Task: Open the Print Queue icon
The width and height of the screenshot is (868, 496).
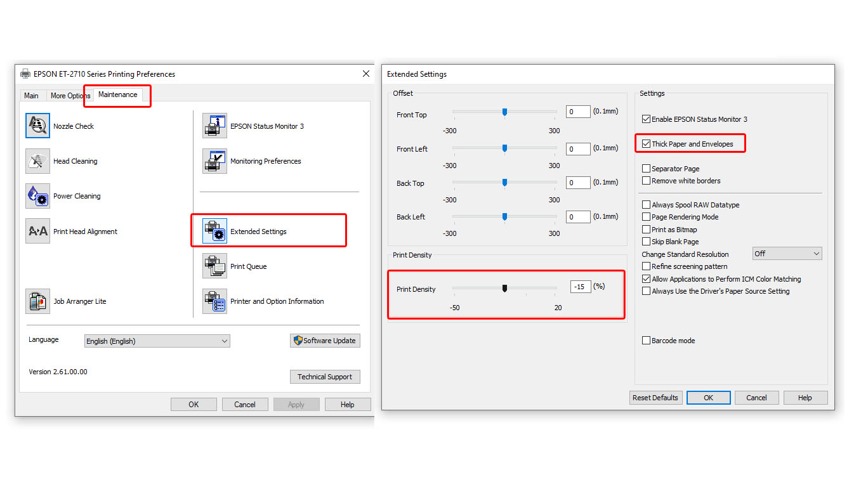Action: 214,266
